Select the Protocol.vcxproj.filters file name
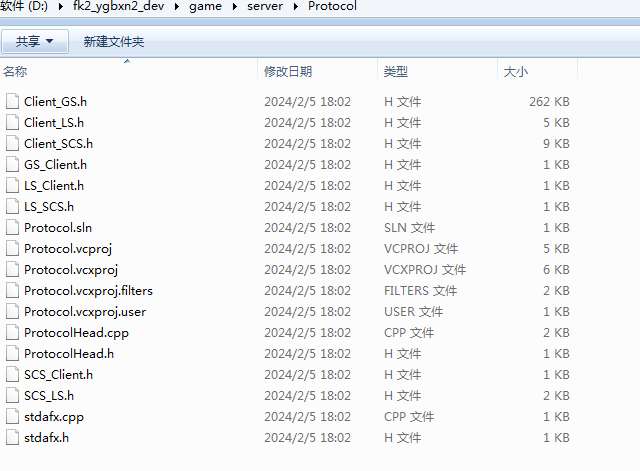Image resolution: width=640 pixels, height=471 pixels. pos(88,290)
